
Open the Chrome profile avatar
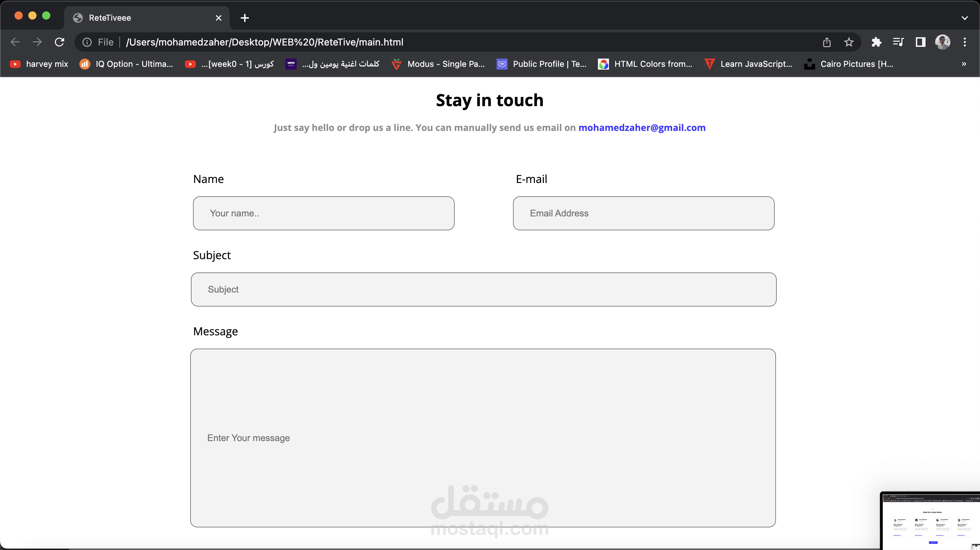point(943,42)
